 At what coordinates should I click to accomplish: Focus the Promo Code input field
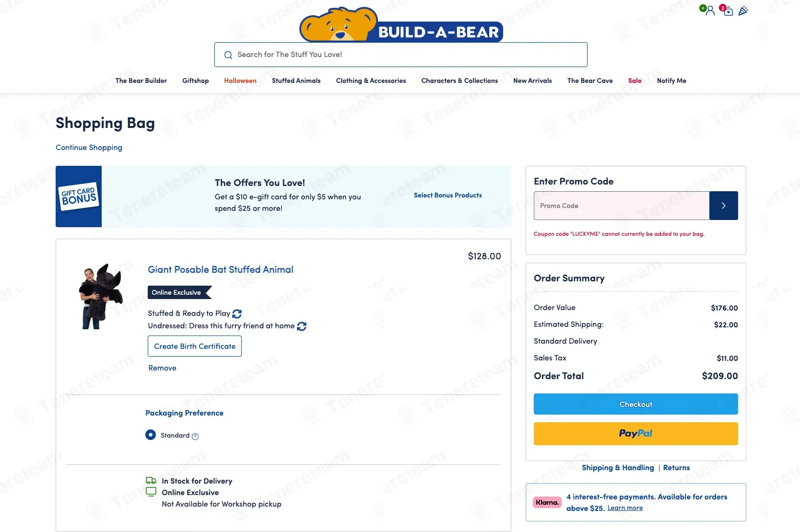click(x=622, y=206)
